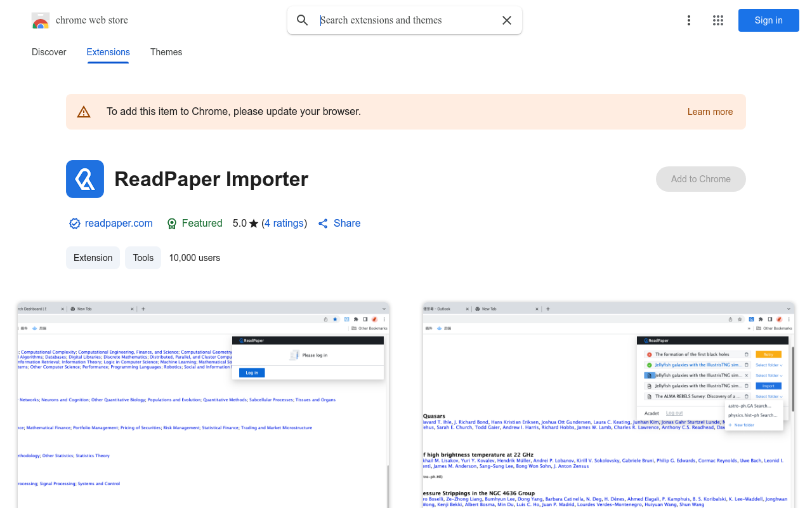This screenshot has height=508, width=812.
Task: Click the Sign in button
Action: coord(769,20)
